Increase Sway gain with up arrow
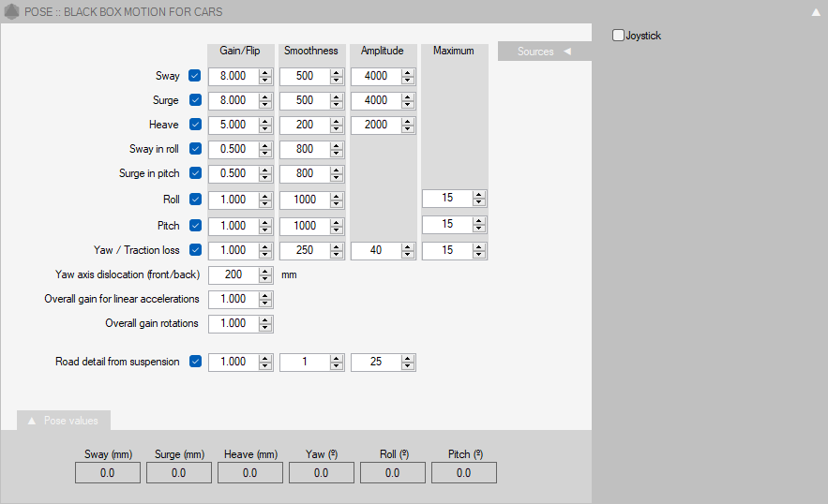The height and width of the screenshot is (504, 828). coord(265,72)
